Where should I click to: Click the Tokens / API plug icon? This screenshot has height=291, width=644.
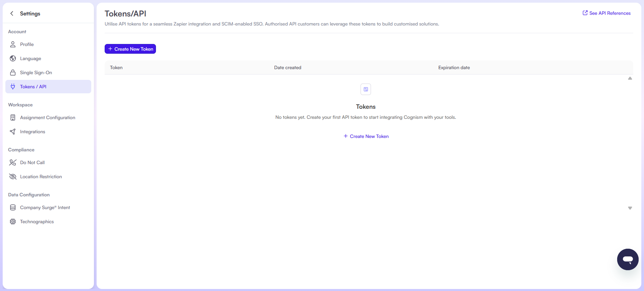tap(13, 87)
